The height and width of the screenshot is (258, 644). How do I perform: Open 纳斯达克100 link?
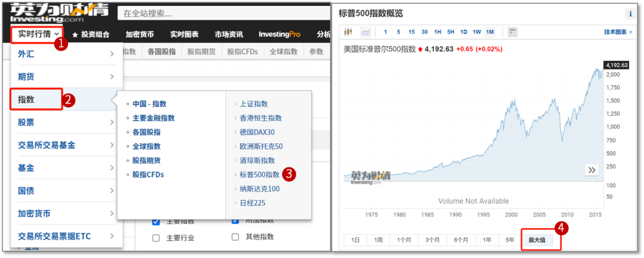(259, 189)
